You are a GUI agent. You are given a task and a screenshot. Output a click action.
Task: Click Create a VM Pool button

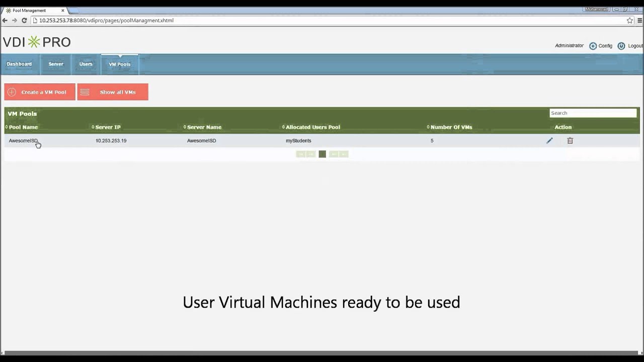(x=40, y=92)
